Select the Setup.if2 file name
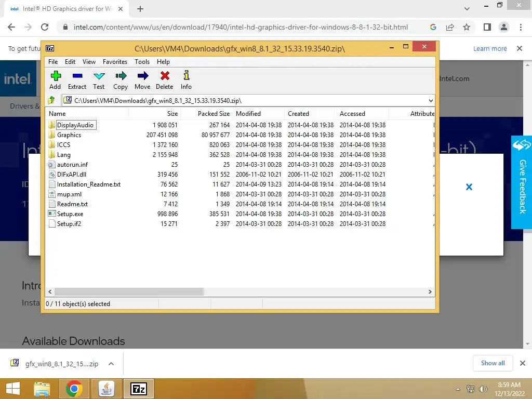 [69, 223]
